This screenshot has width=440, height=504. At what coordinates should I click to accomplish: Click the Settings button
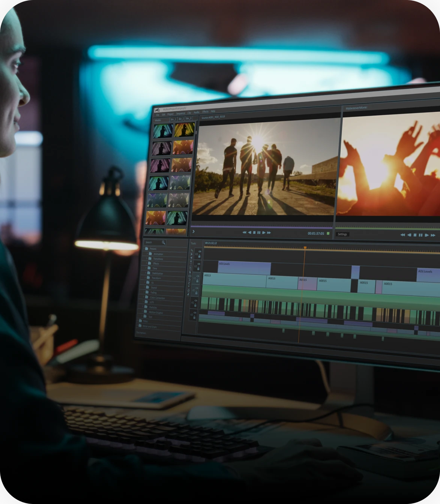point(342,234)
